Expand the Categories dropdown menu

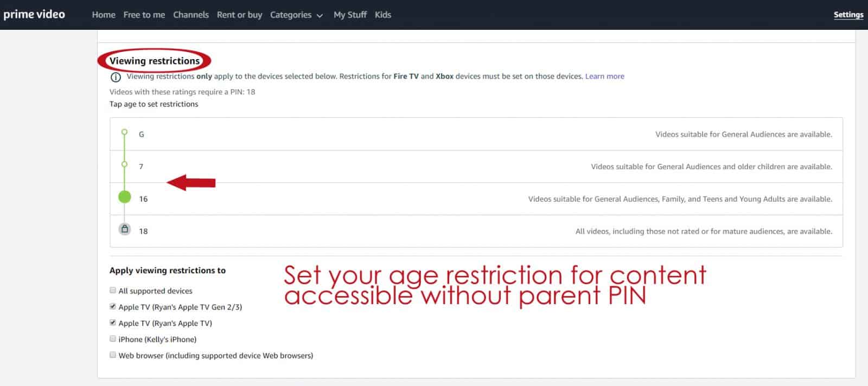(x=291, y=15)
